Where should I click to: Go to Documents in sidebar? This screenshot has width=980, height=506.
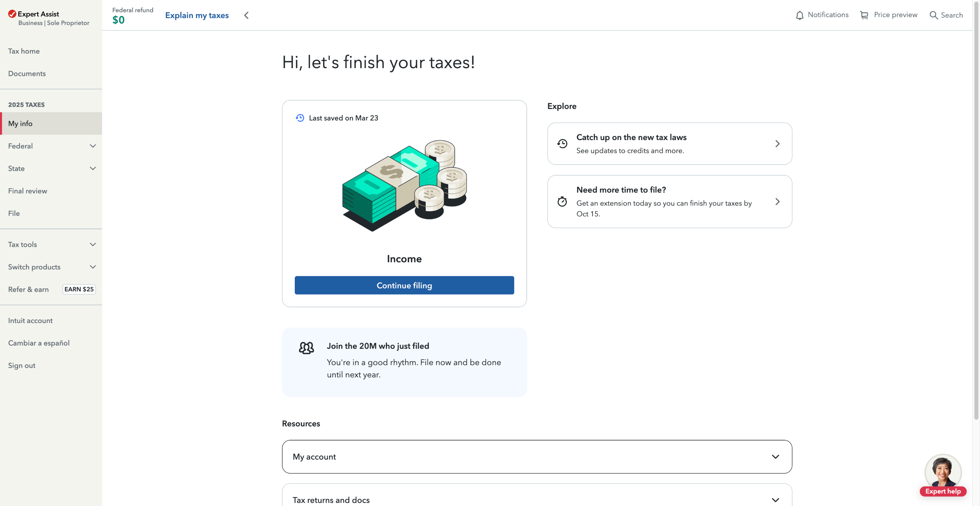27,73
